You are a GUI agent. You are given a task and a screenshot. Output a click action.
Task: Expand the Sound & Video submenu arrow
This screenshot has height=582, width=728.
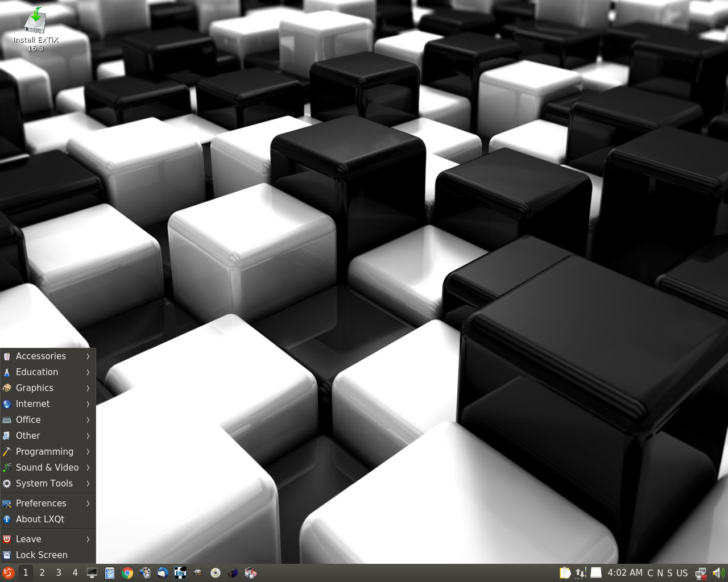point(88,468)
